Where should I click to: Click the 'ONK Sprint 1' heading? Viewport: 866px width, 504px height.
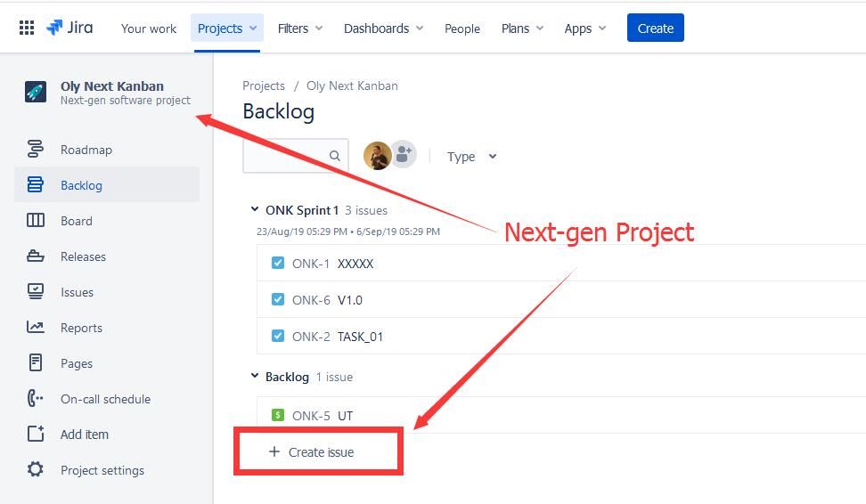click(301, 210)
